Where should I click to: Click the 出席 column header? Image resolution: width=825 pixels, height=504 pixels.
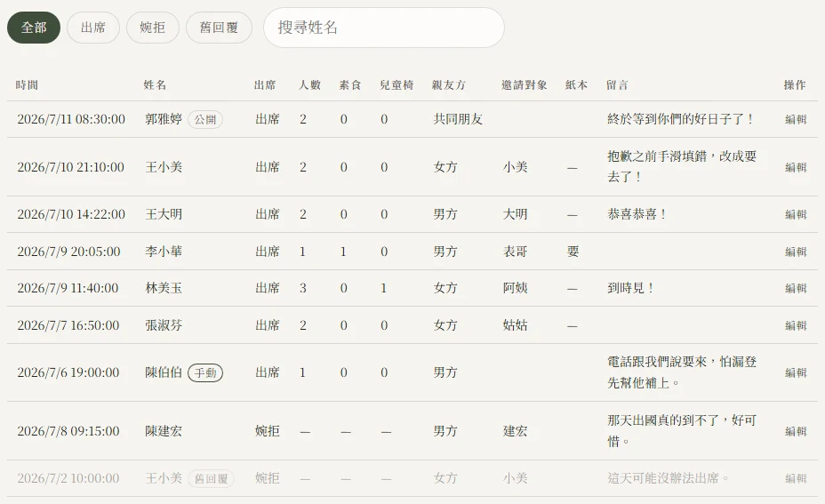[x=265, y=85]
